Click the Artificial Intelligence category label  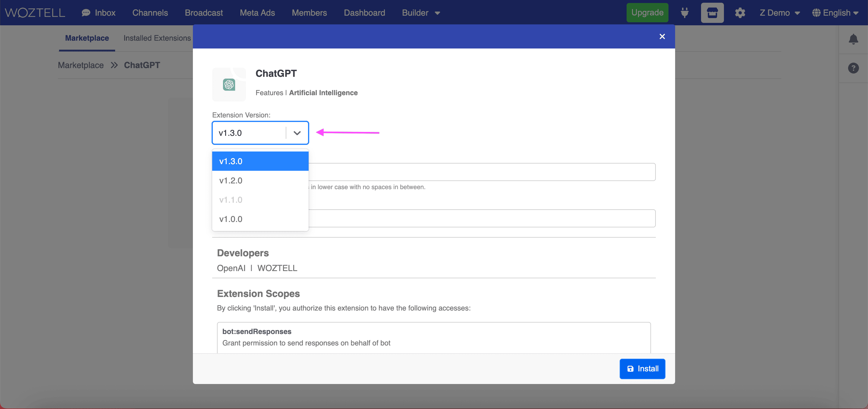323,92
